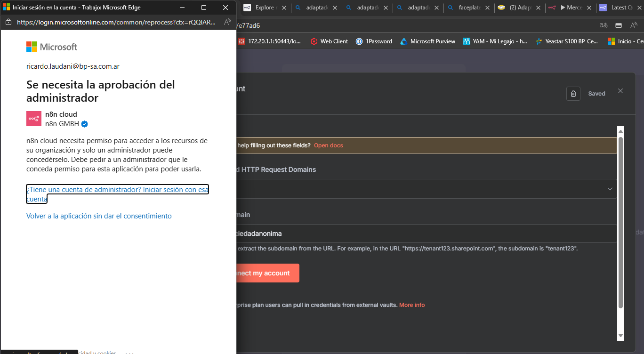Screen dimensions: 644x354
Task: Click More info link about external vaults
Action: (x=412, y=305)
